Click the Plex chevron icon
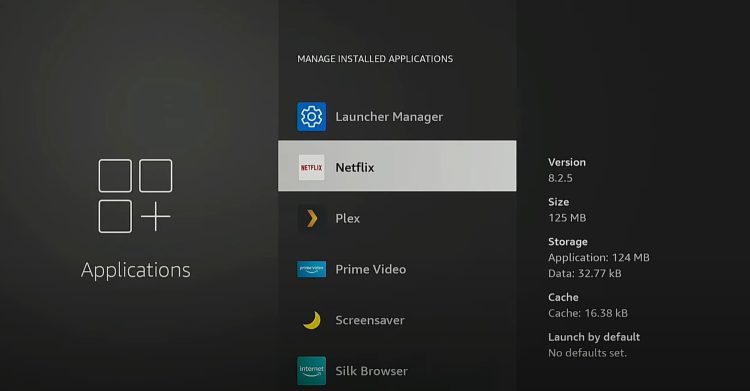The width and height of the screenshot is (750, 391). click(x=311, y=218)
